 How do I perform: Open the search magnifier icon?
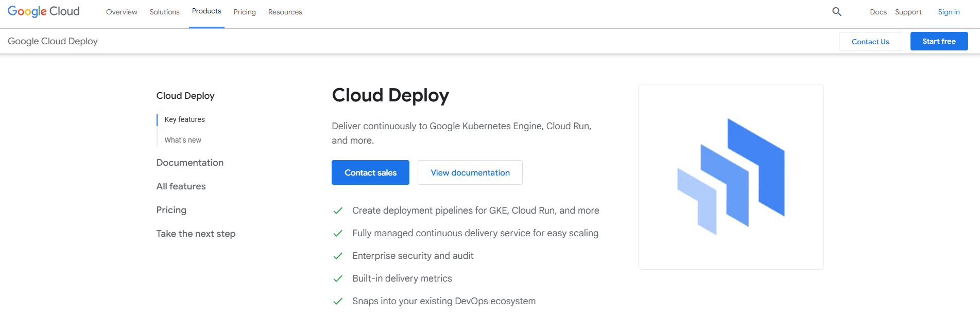tap(837, 11)
